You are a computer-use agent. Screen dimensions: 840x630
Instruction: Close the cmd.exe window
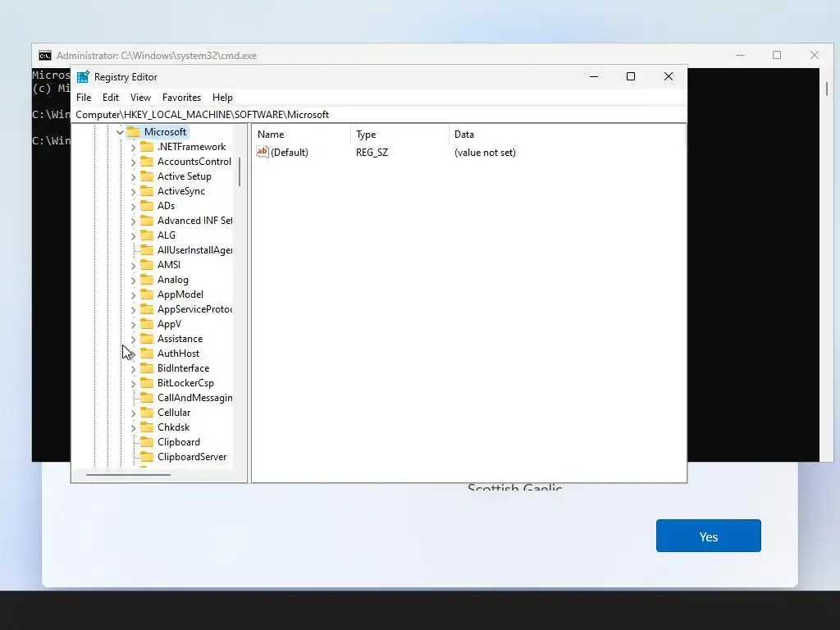point(815,55)
